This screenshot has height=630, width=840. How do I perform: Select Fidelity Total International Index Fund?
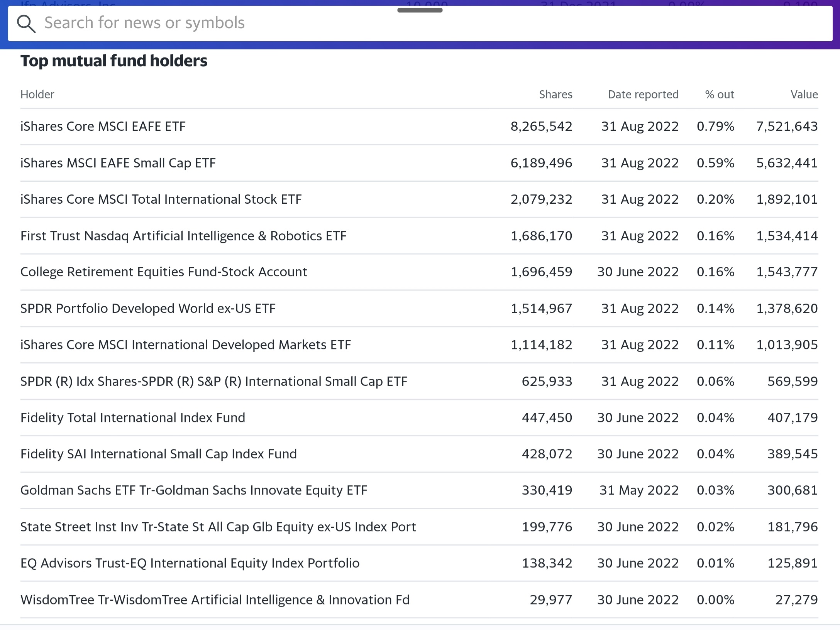click(x=133, y=417)
